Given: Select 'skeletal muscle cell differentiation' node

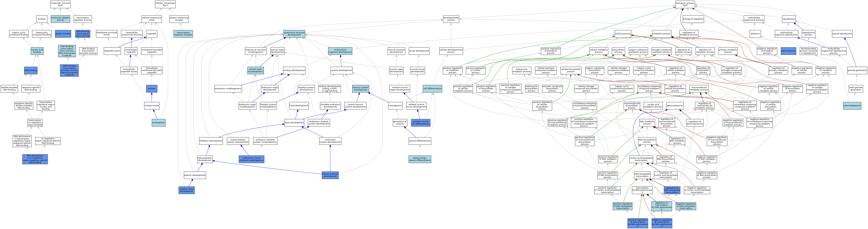Looking at the screenshot, I should pos(421,123).
